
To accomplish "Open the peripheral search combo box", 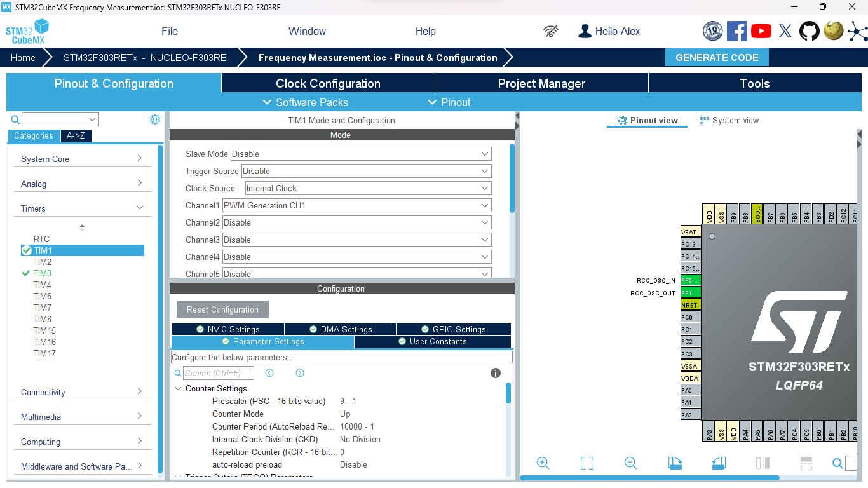I will [x=60, y=119].
